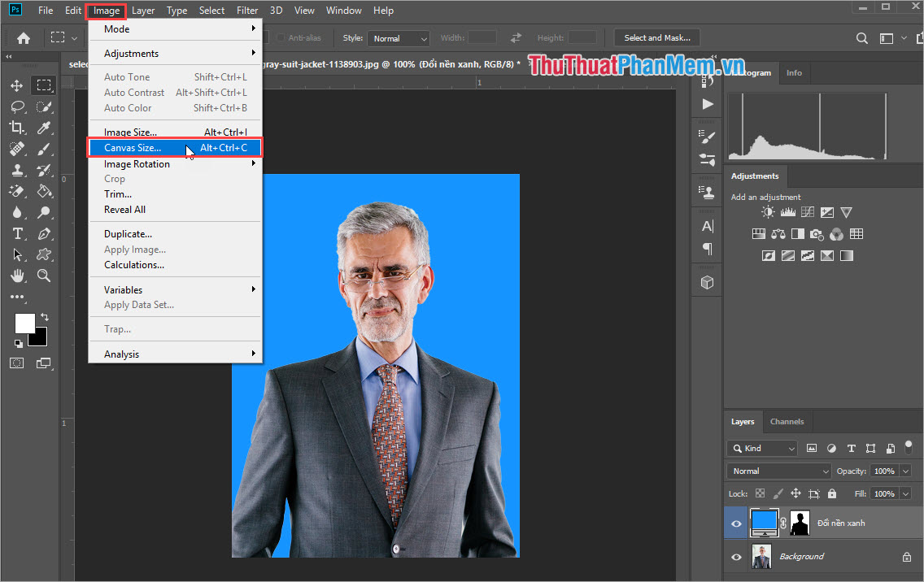This screenshot has height=582, width=924.
Task: Open the layer blend mode dropdown
Action: coord(778,471)
